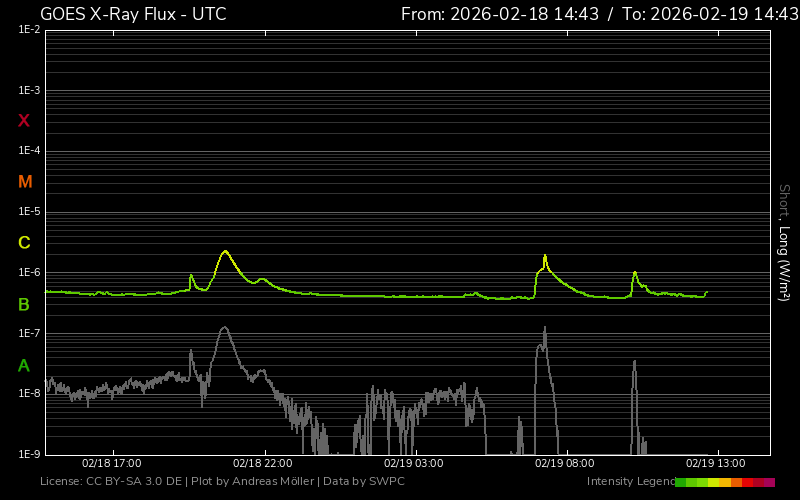Select the green A flare class label
Image resolution: width=800 pixels, height=500 pixels.
pyautogui.click(x=24, y=365)
